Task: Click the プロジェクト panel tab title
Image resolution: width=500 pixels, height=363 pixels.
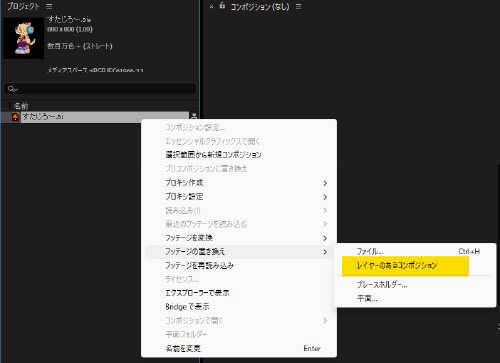Action: point(23,6)
